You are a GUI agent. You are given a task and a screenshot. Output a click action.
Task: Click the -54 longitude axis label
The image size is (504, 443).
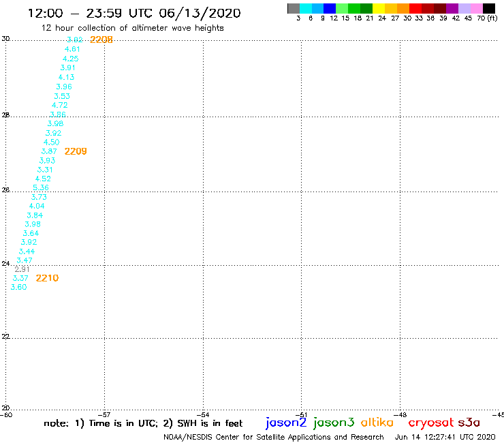point(203,415)
